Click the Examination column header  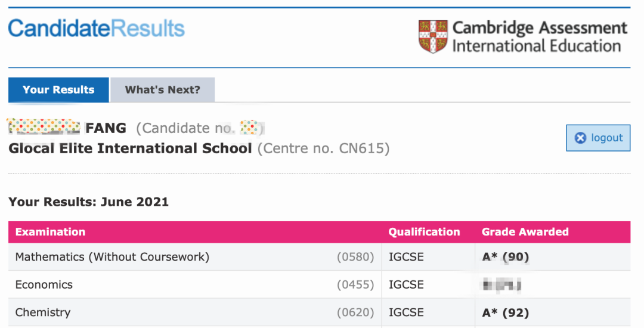50,232
